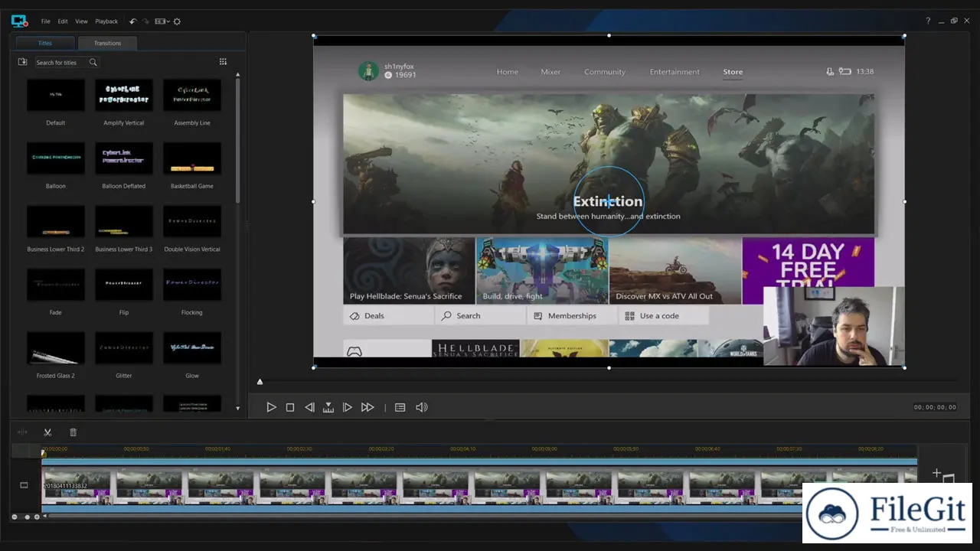Click the timeline zoom slider handle
The width and height of the screenshot is (980, 551).
coord(28,517)
